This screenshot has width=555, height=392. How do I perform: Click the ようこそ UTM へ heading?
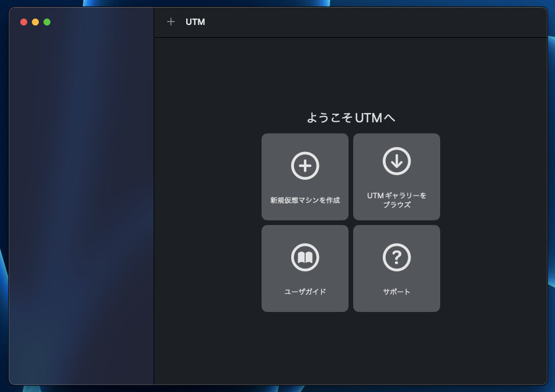(x=351, y=118)
